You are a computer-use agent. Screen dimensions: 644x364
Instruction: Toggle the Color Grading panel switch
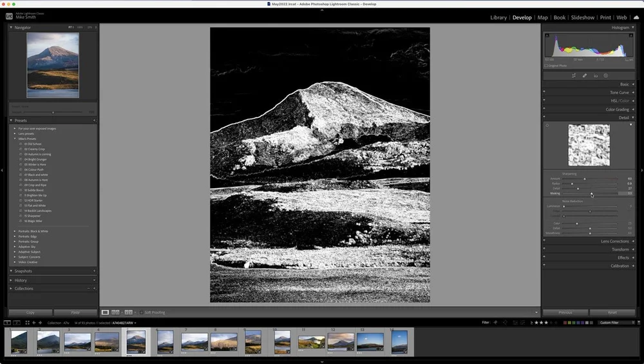coord(544,109)
